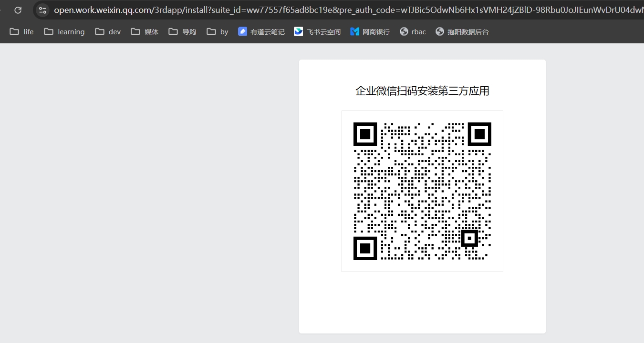644x343 pixels.
Task: Open the site information icon beside URL
Action: pos(42,10)
